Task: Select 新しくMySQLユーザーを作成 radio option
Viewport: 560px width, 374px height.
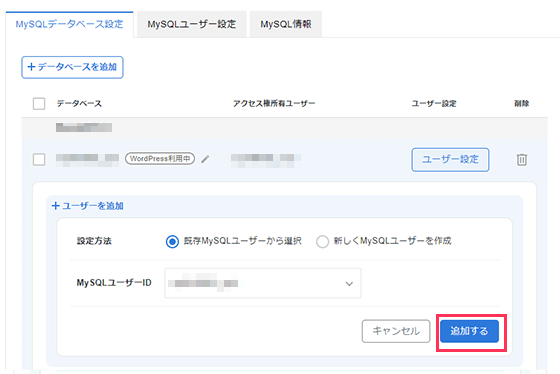Action: (x=322, y=242)
